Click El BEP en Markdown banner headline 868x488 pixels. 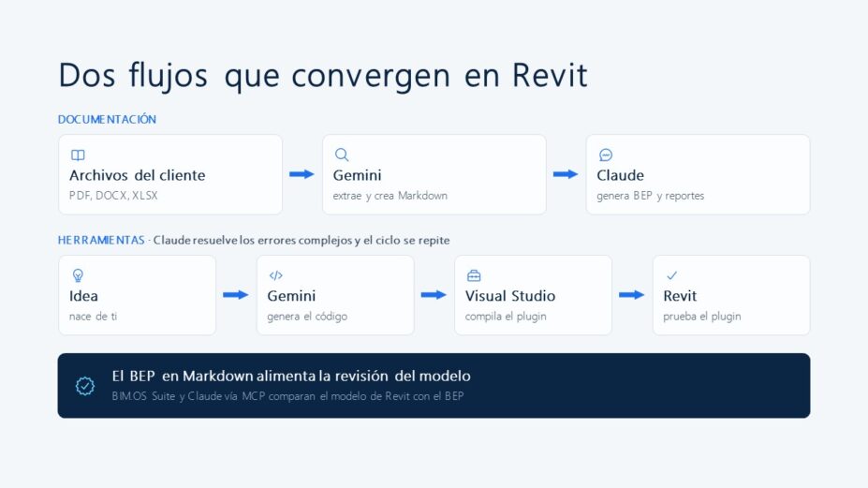pyautogui.click(x=291, y=377)
